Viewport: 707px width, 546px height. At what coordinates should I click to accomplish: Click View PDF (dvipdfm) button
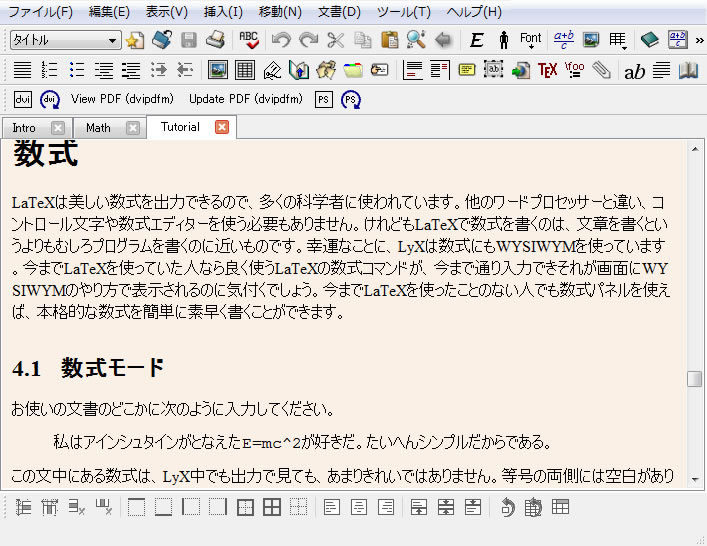tap(112, 99)
